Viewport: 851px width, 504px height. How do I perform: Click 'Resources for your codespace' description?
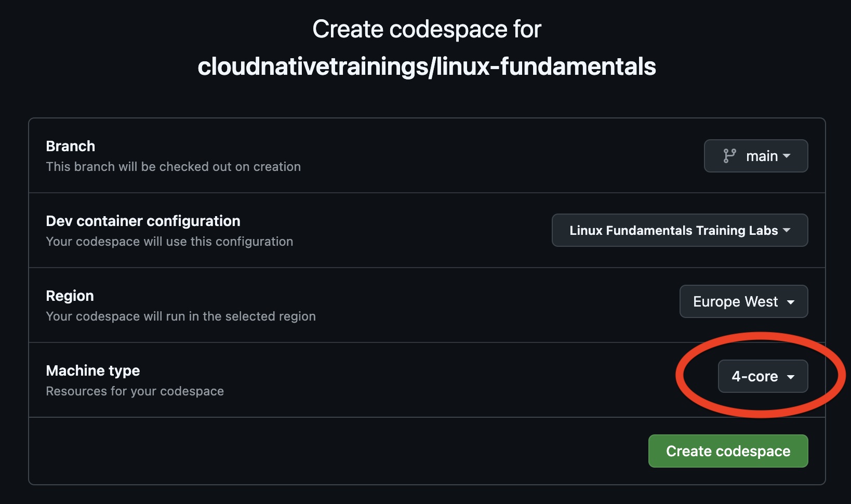(x=135, y=391)
